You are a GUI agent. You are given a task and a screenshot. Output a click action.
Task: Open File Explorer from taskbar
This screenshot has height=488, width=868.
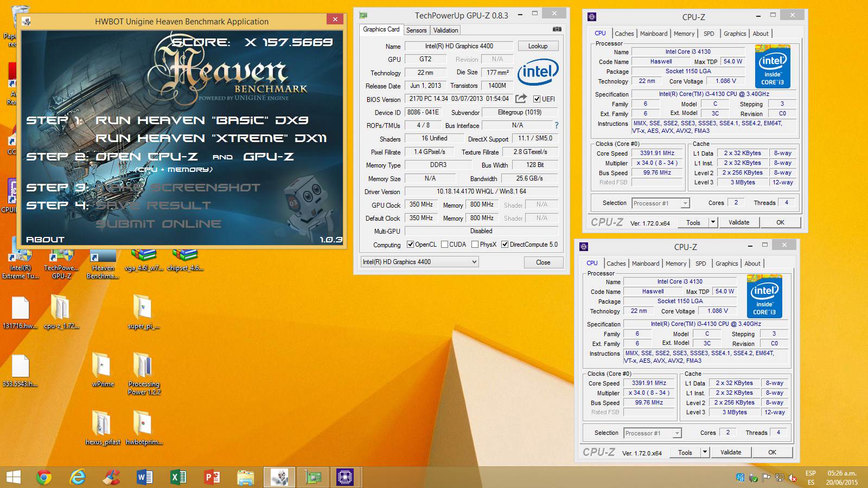(x=246, y=477)
